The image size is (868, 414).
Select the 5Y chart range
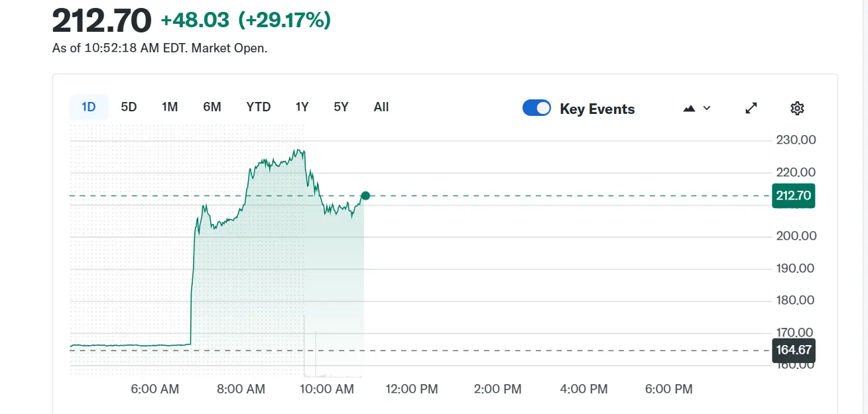[x=341, y=107]
